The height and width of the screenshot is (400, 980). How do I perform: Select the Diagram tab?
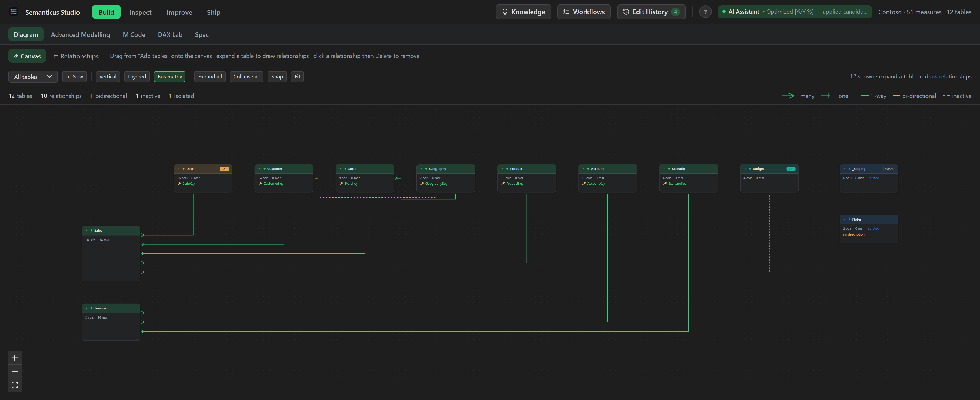pyautogui.click(x=26, y=34)
